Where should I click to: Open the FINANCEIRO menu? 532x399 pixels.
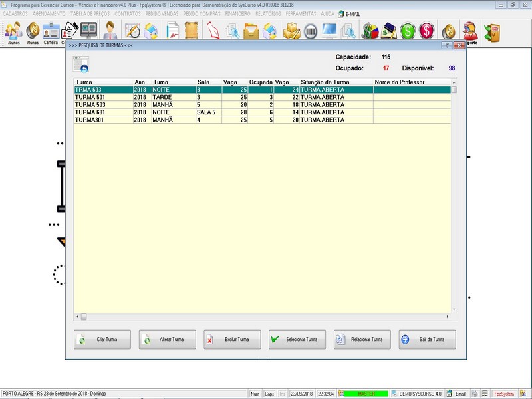tap(237, 14)
